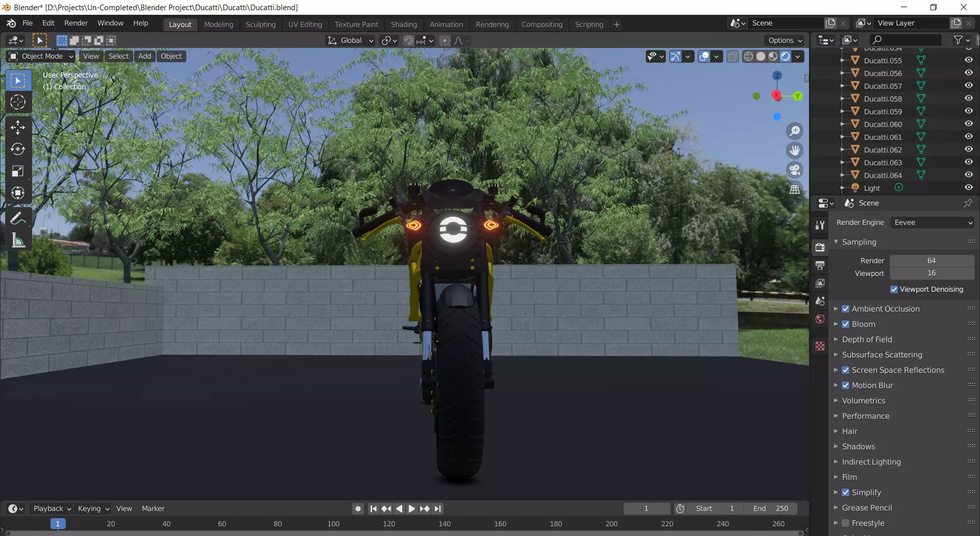Viewport: 980px width, 536px height.
Task: Enable the Freestyle checkbox
Action: [x=845, y=523]
